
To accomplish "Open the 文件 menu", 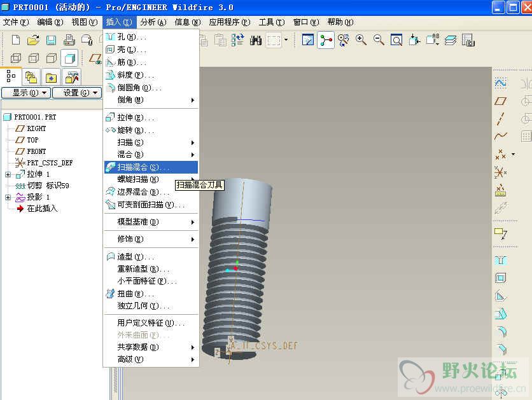I will pos(16,22).
